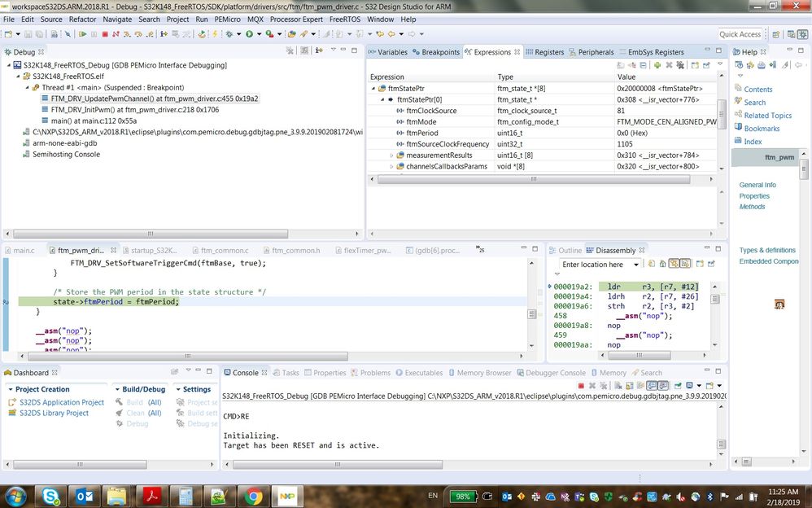Click the Open Perspective icon
Image resolution: width=812 pixels, height=508 pixels.
tap(775, 34)
